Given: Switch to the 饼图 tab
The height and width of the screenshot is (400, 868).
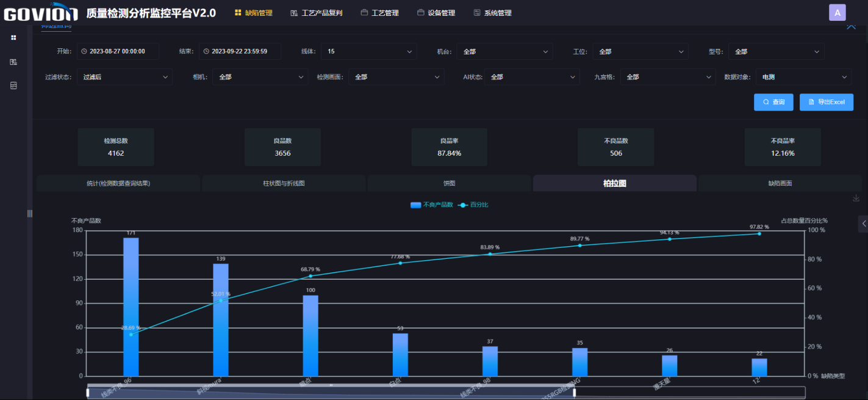Looking at the screenshot, I should tap(449, 183).
